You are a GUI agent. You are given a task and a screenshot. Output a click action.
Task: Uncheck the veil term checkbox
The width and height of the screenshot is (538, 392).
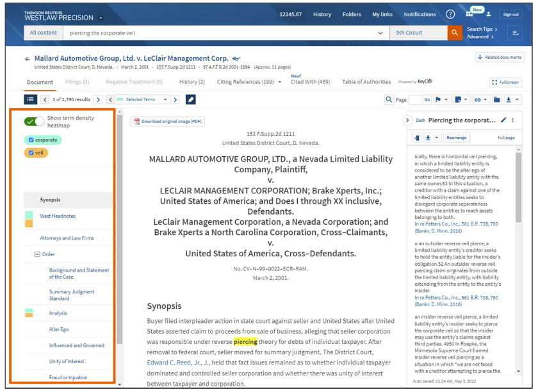point(31,152)
